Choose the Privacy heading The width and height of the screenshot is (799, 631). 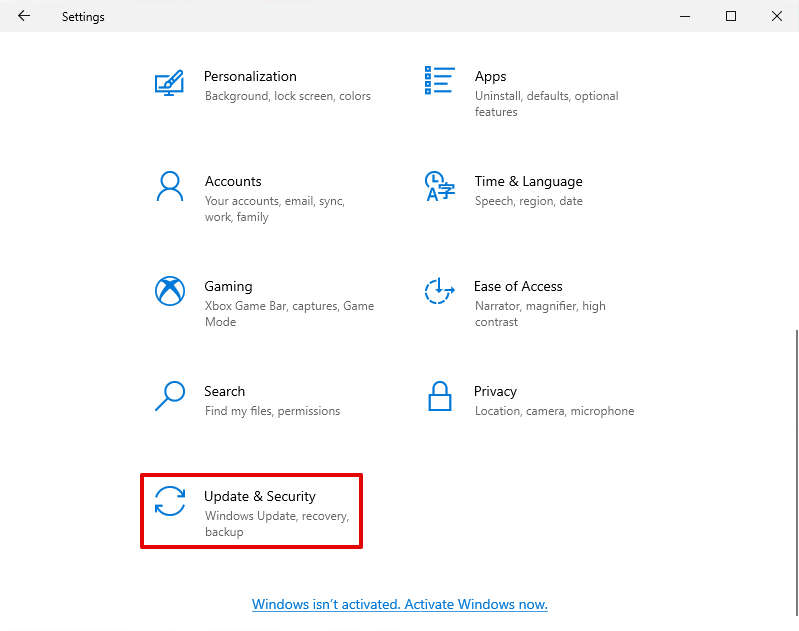(495, 391)
